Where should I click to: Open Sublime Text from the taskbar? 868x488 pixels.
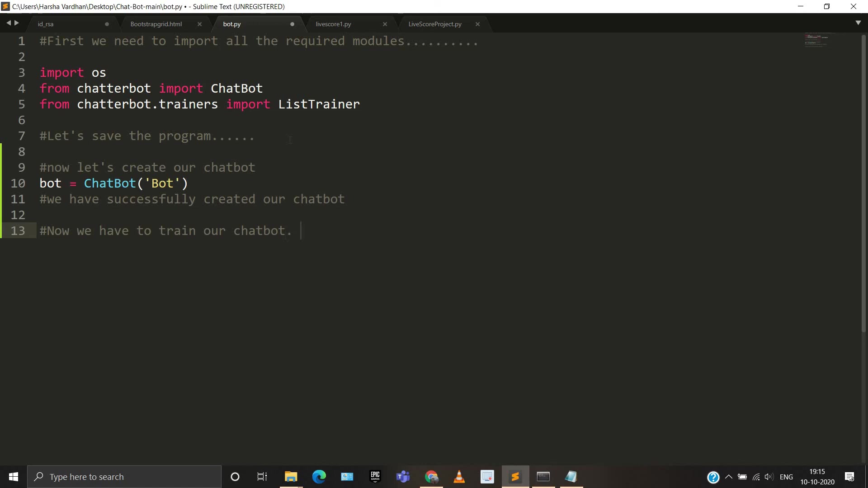(515, 477)
